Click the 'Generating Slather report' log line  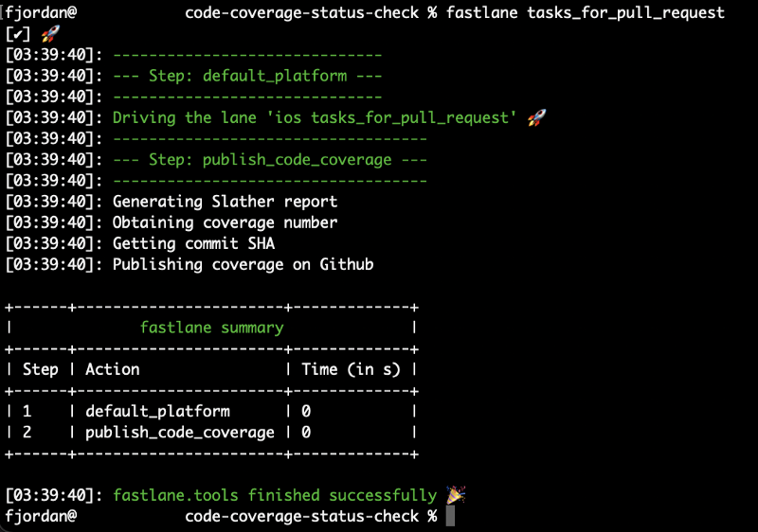pos(225,202)
